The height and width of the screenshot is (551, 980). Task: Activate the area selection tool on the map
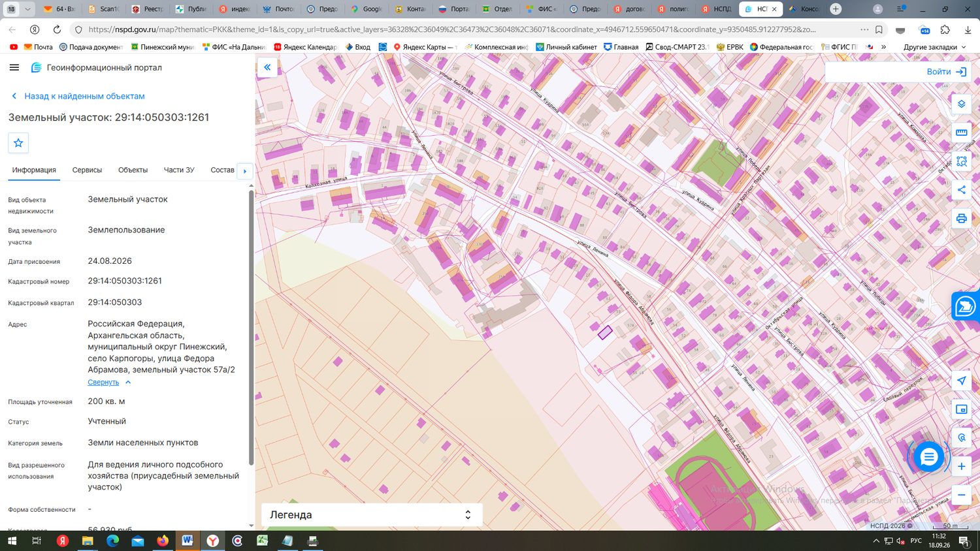[961, 161]
